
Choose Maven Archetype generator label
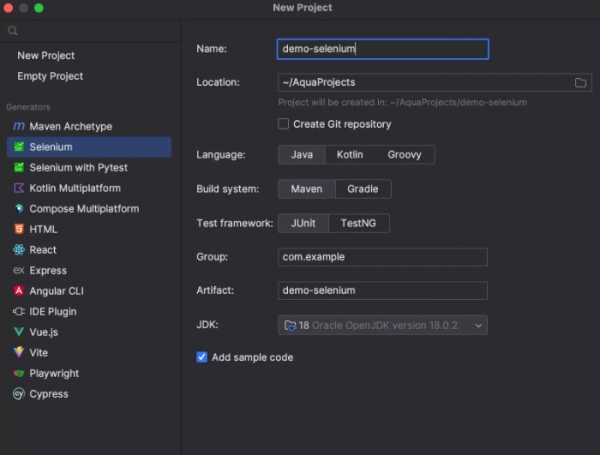(x=71, y=126)
